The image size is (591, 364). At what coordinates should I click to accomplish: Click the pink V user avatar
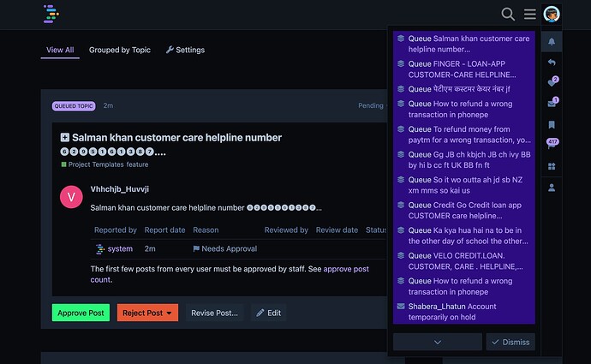coord(71,197)
